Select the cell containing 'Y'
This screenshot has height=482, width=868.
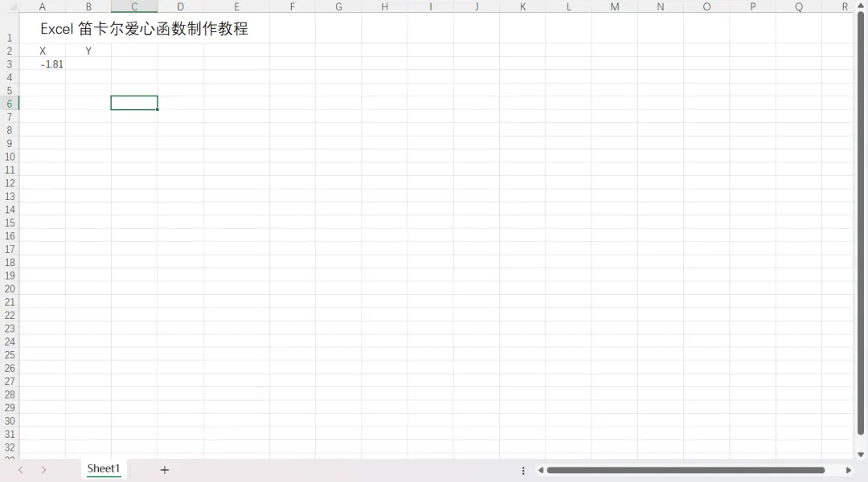pos(88,51)
